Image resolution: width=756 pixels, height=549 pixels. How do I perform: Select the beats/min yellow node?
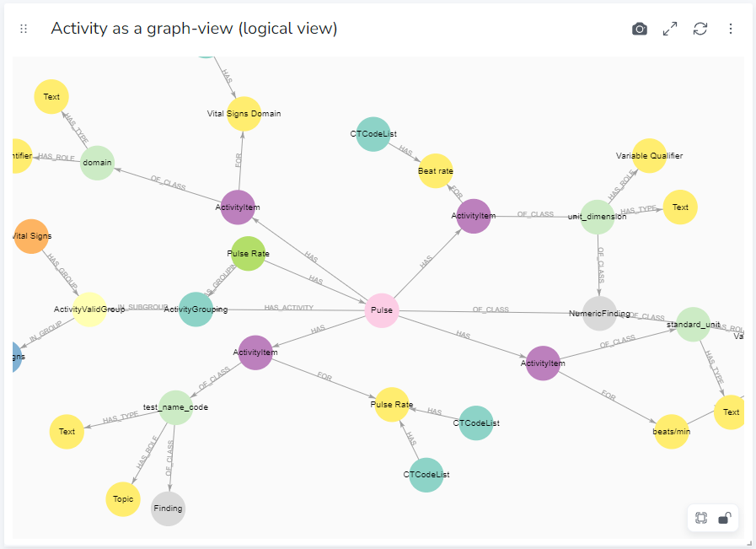point(671,431)
